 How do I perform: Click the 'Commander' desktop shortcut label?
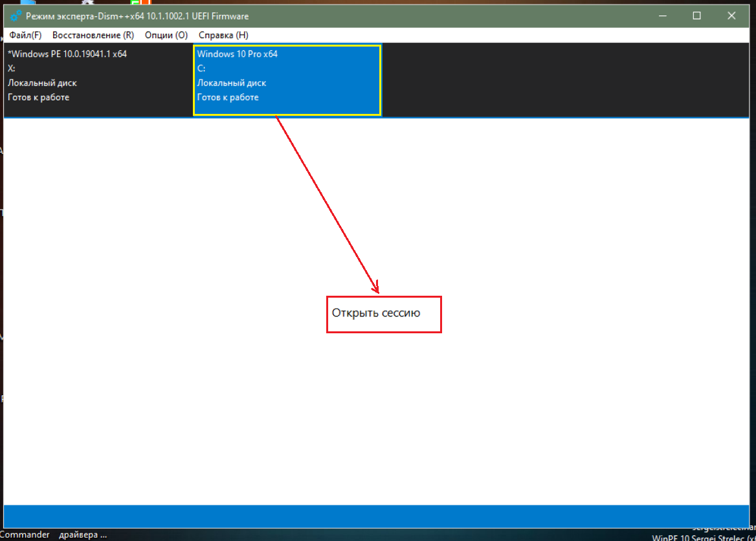[x=25, y=535]
